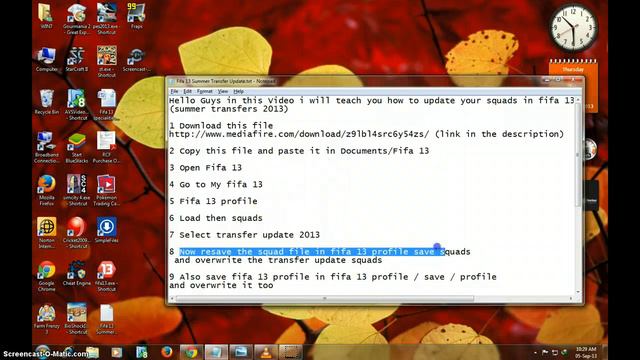640x360 pixels.
Task: Open the View menu in Notepad
Action: pyautogui.click(x=222, y=91)
